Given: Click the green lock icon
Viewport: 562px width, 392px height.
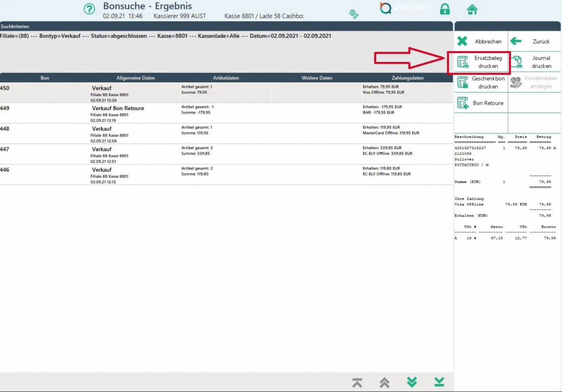Looking at the screenshot, I should [445, 9].
